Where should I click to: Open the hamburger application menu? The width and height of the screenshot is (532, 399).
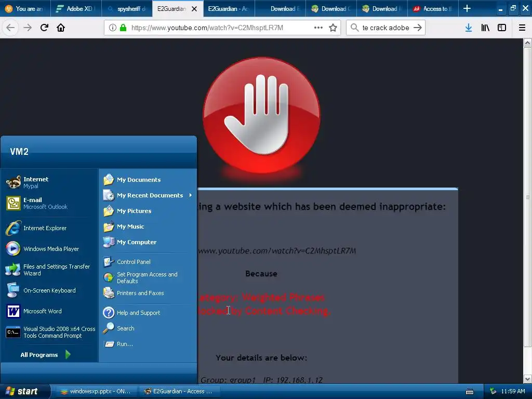point(522,28)
